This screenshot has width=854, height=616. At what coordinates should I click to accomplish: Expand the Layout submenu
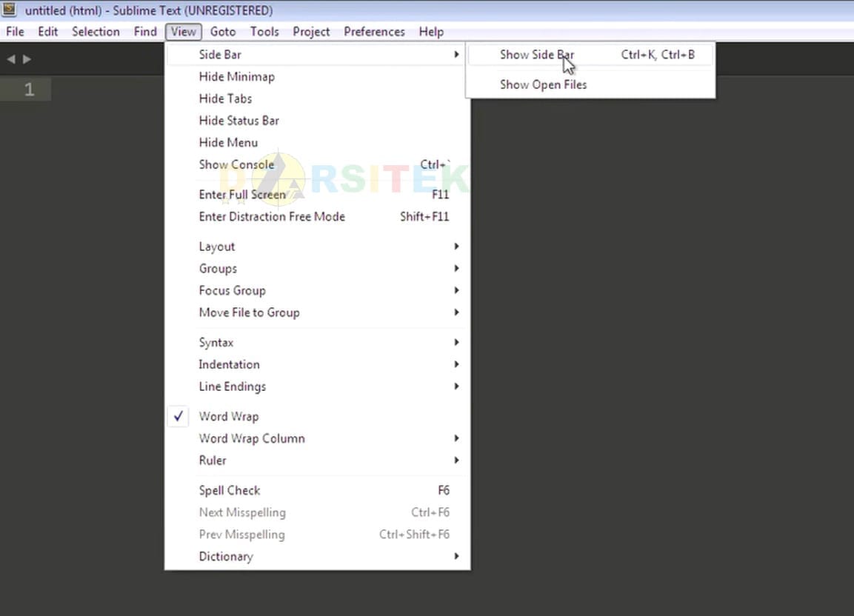click(x=318, y=247)
